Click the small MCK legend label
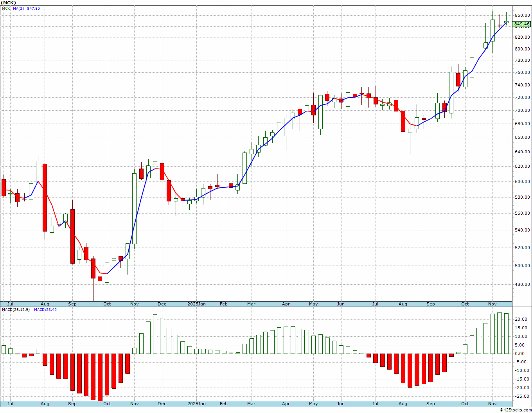The height and width of the screenshot is (413, 532). pos(6,9)
